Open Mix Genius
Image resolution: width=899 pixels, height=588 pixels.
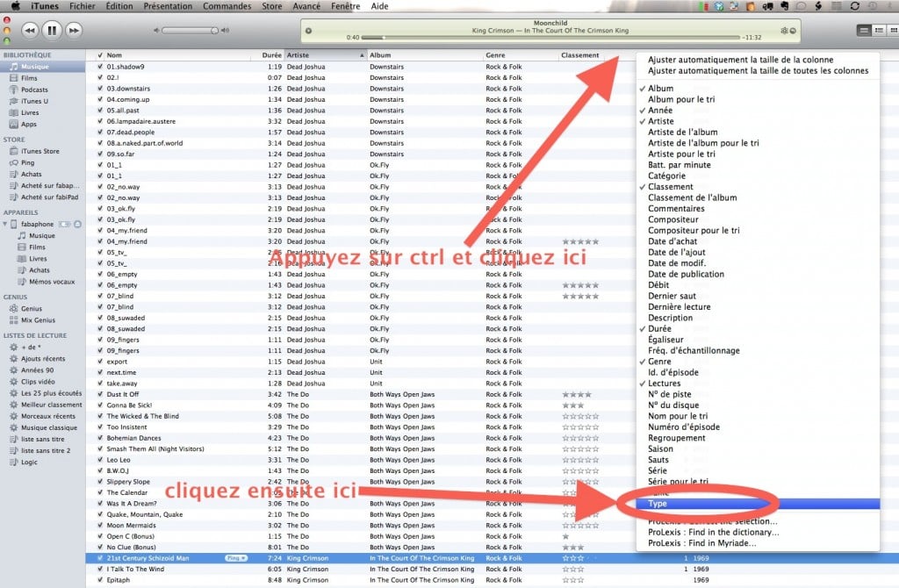[x=38, y=319]
